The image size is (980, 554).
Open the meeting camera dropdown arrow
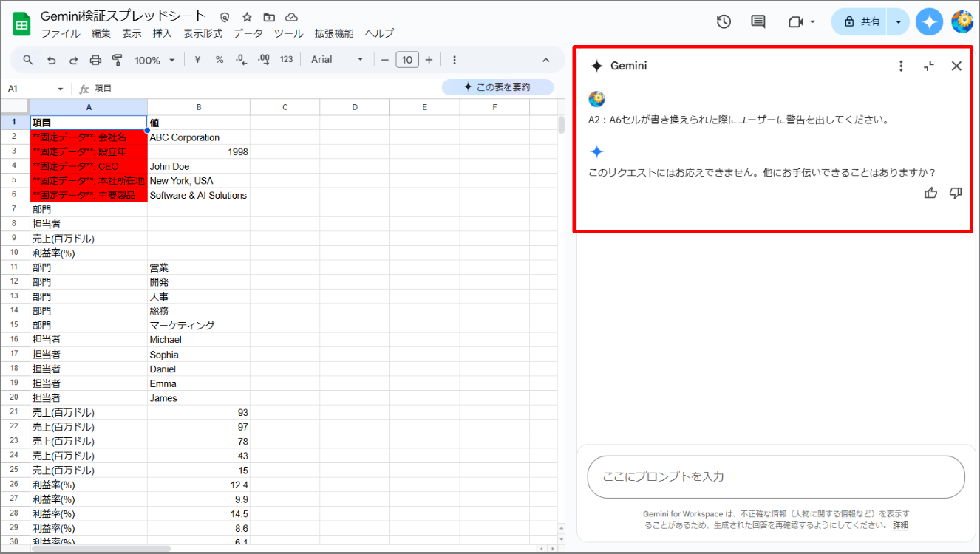pyautogui.click(x=813, y=22)
